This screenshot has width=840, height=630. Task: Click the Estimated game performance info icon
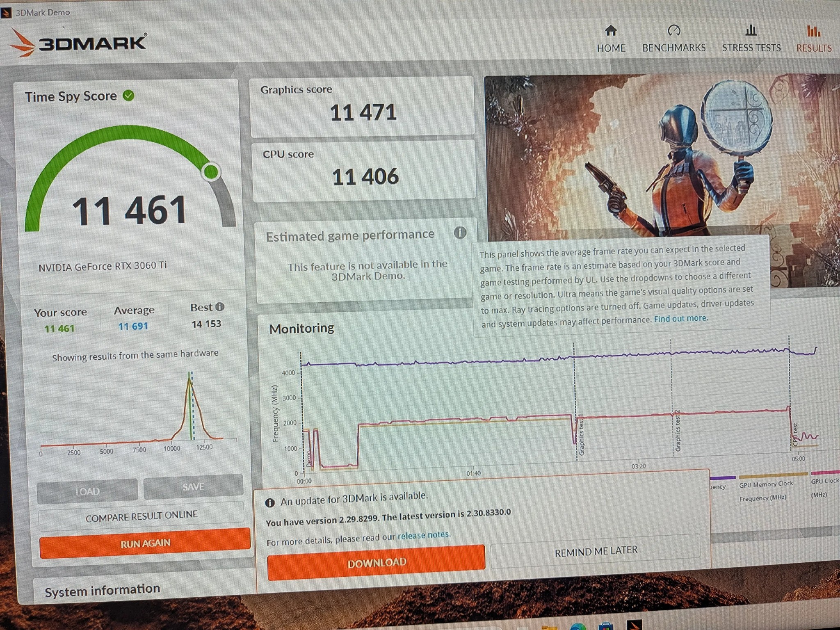tap(460, 233)
